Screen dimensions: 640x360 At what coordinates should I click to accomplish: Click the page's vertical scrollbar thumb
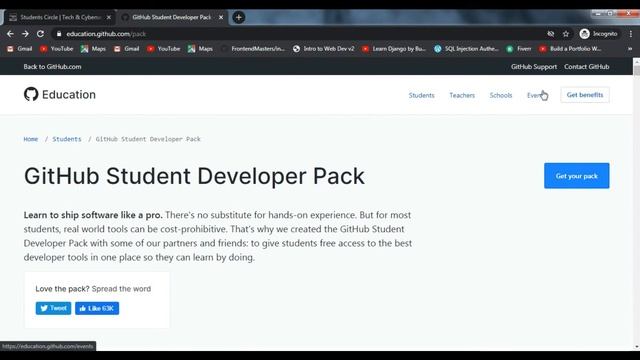point(636,71)
